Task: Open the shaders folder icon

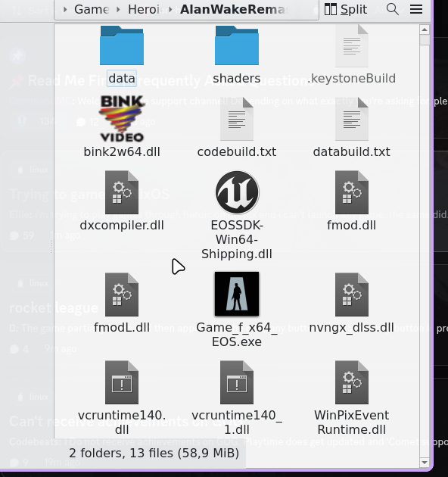Action: pos(237,45)
